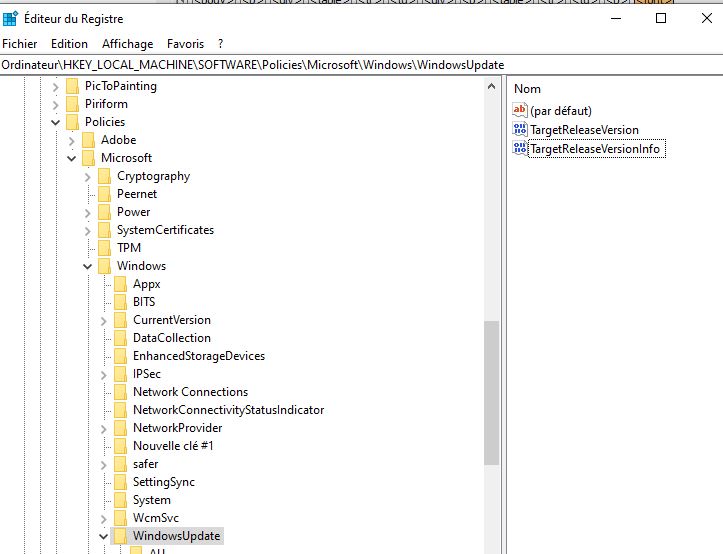Click the (par défaut) string value icon

click(520, 110)
